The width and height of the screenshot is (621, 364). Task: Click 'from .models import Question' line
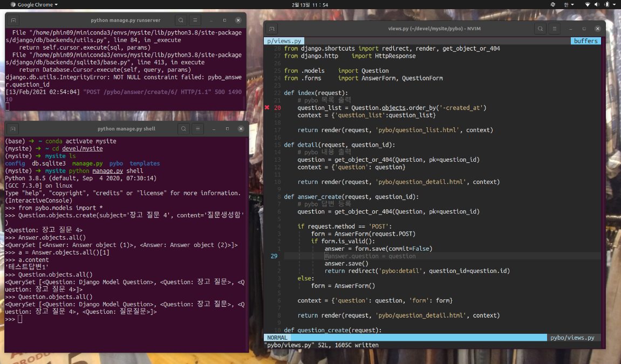coord(336,71)
